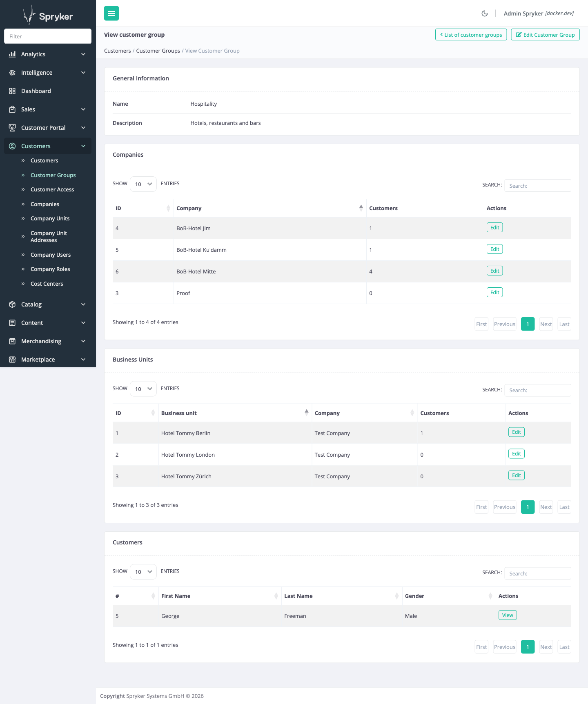Viewport: 588px width, 704px height.
Task: Toggle the sidebar with the hamburger menu button
Action: [x=111, y=13]
